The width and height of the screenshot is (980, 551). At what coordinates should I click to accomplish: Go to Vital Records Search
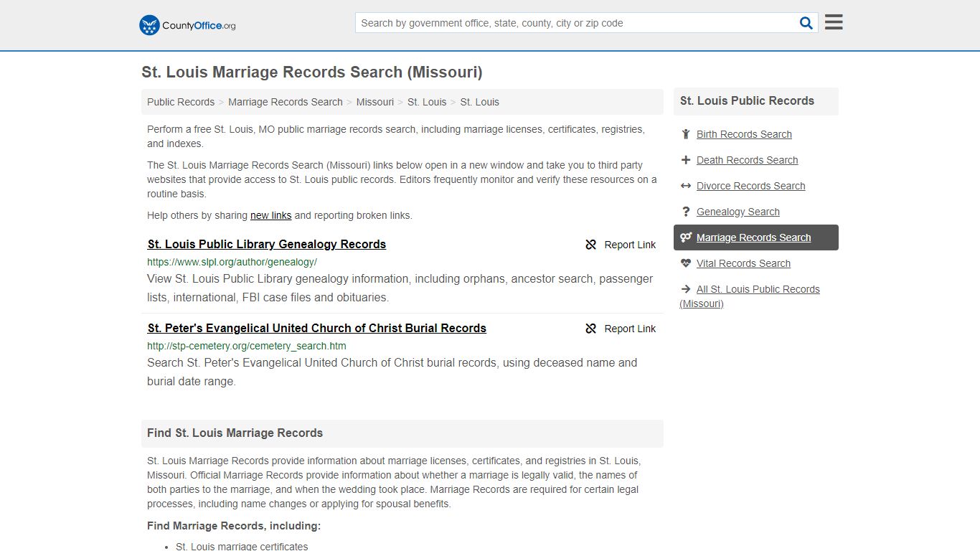coord(743,263)
